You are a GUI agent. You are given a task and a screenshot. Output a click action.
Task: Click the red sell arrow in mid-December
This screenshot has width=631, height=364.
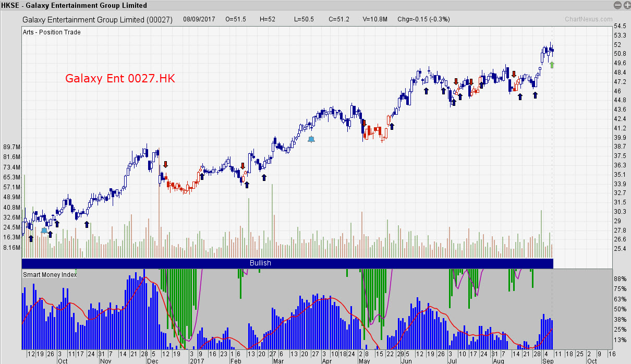[x=166, y=164]
